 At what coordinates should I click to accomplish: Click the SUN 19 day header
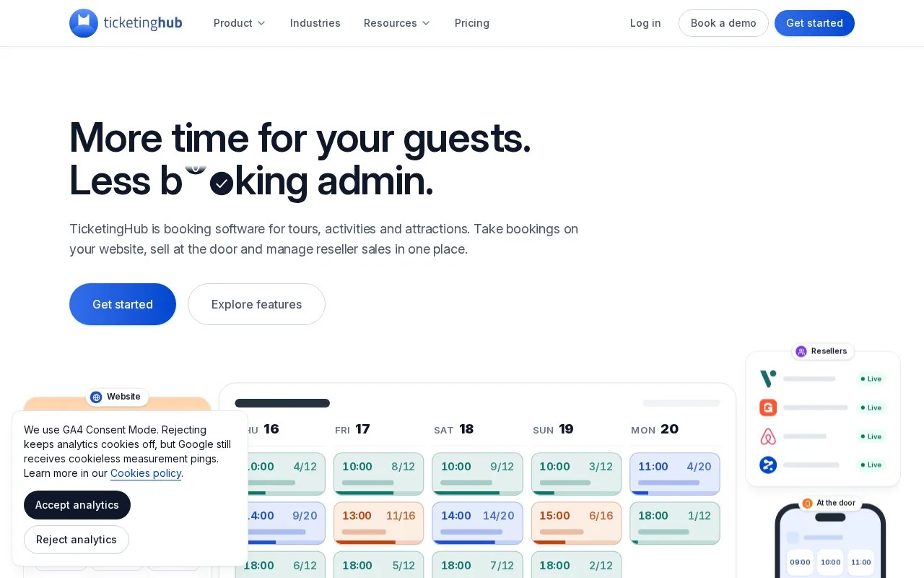pos(553,429)
